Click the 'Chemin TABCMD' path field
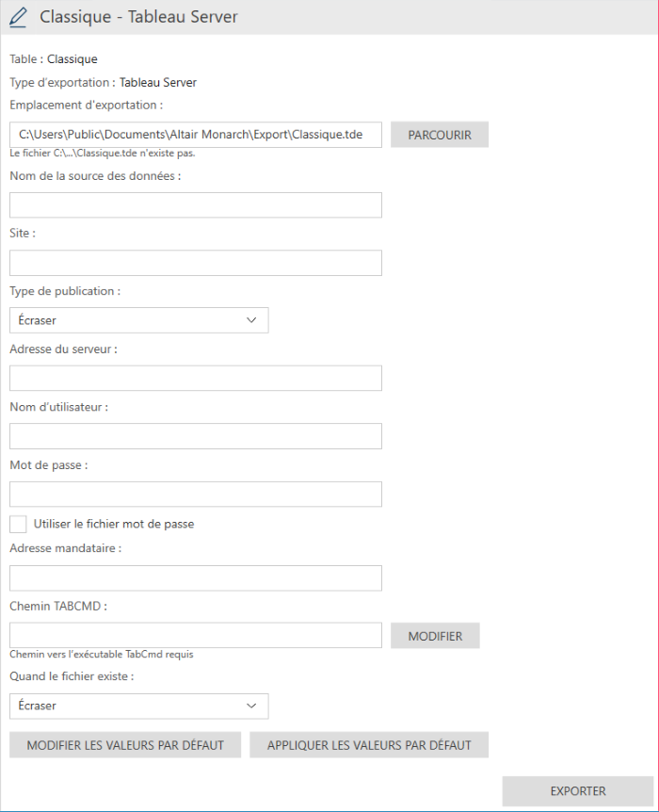 pos(195,636)
